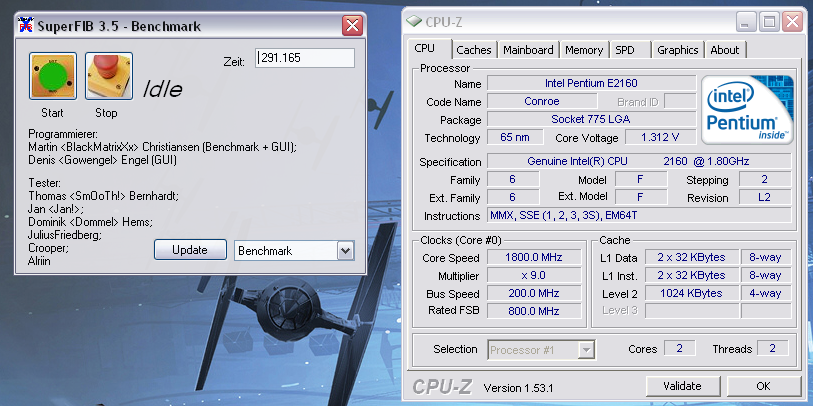Minimize the CPU-Z window
The image size is (813, 406).
pyautogui.click(x=746, y=22)
